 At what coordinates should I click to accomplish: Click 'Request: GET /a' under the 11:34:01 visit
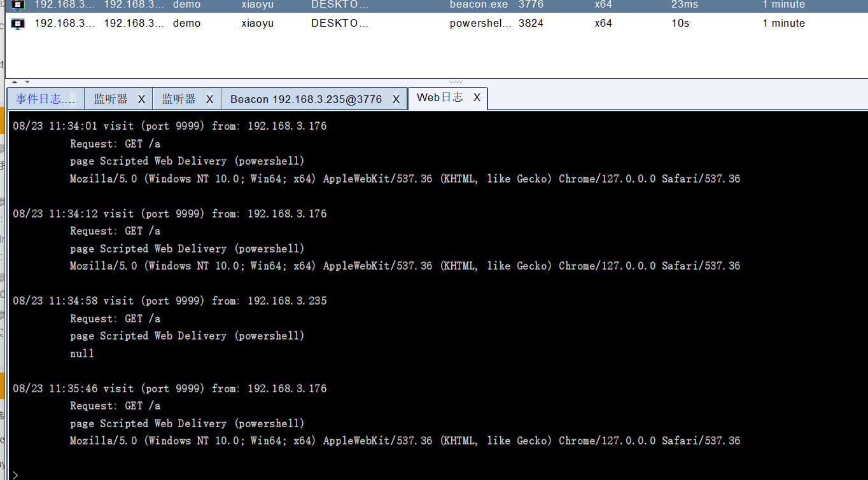[115, 144]
